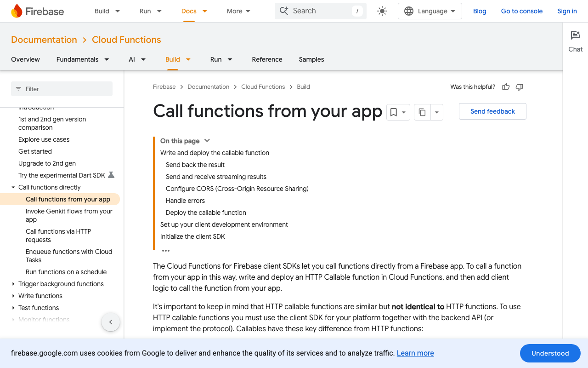Viewport: 588px width, 368px height.
Task: Click the Understood cookie button
Action: 550,353
